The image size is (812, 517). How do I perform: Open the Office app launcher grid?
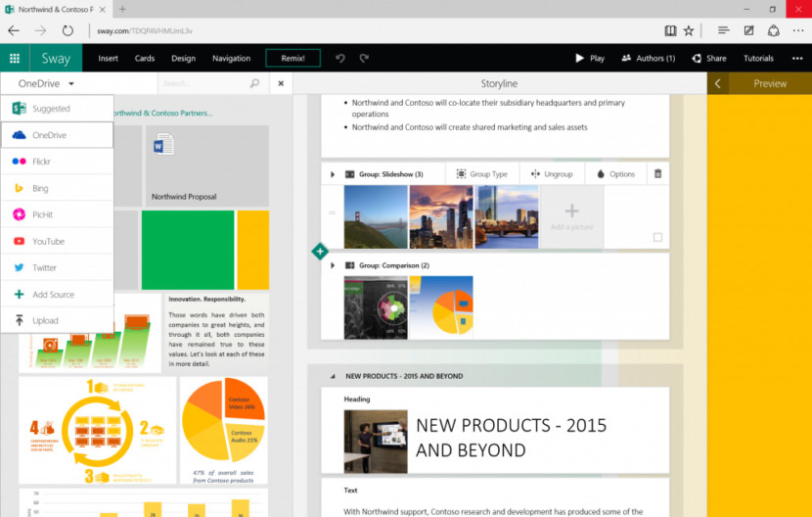click(15, 58)
